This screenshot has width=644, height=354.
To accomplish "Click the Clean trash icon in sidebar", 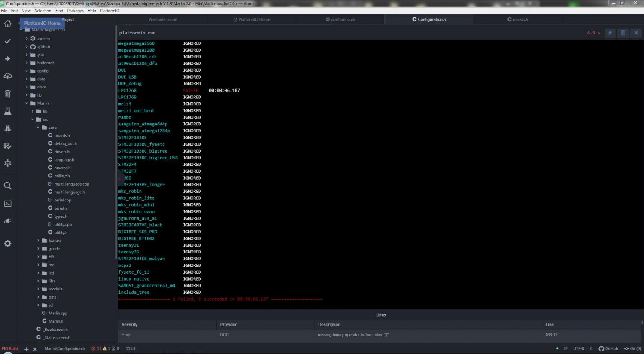I will (x=8, y=94).
